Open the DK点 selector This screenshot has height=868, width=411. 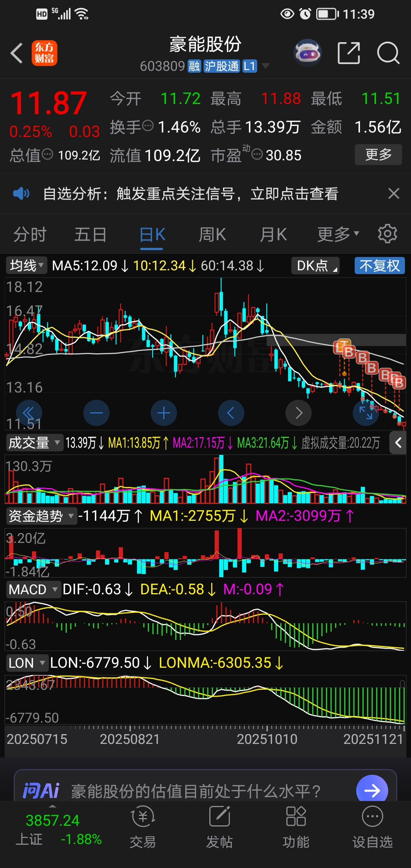(315, 265)
